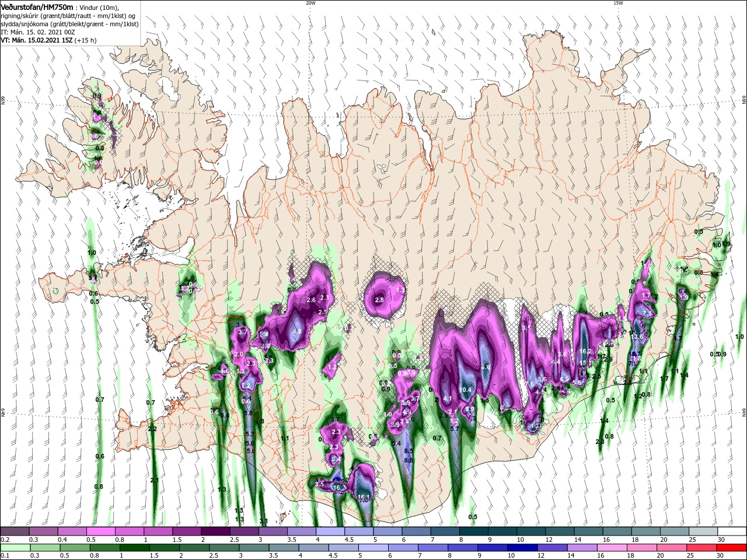
Task: Select the 2.5 rain legend swatch
Action: pos(224,548)
